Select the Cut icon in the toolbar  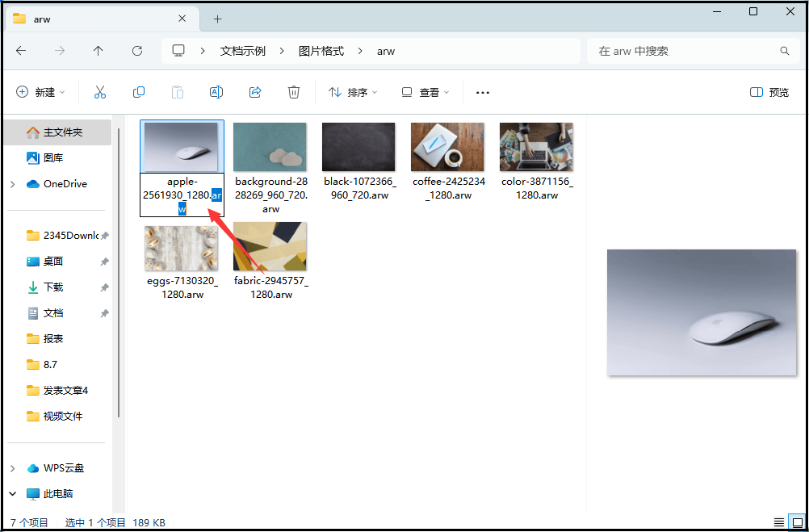pyautogui.click(x=99, y=91)
